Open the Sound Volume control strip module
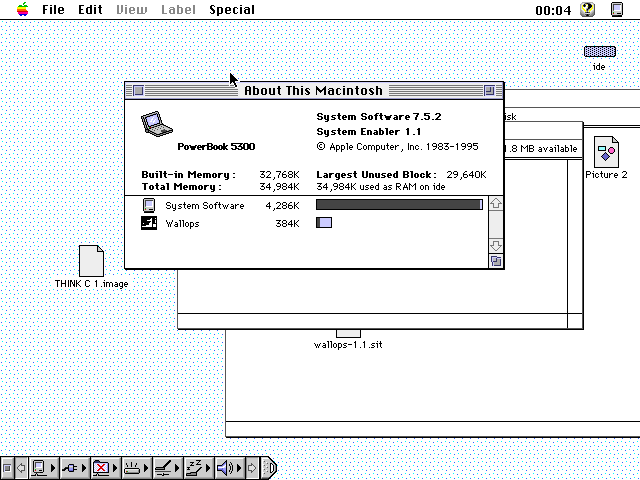Image resolution: width=640 pixels, height=480 pixels. click(x=224, y=467)
